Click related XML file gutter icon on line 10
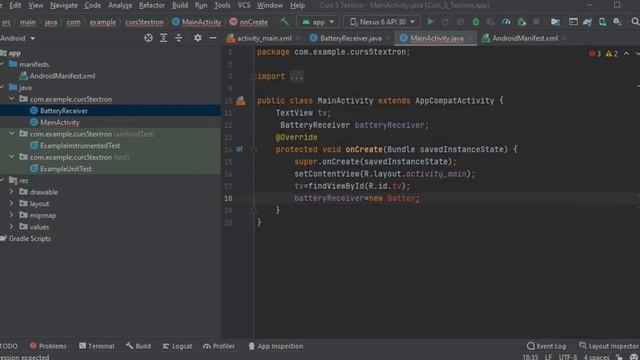The image size is (640, 360). click(x=241, y=101)
